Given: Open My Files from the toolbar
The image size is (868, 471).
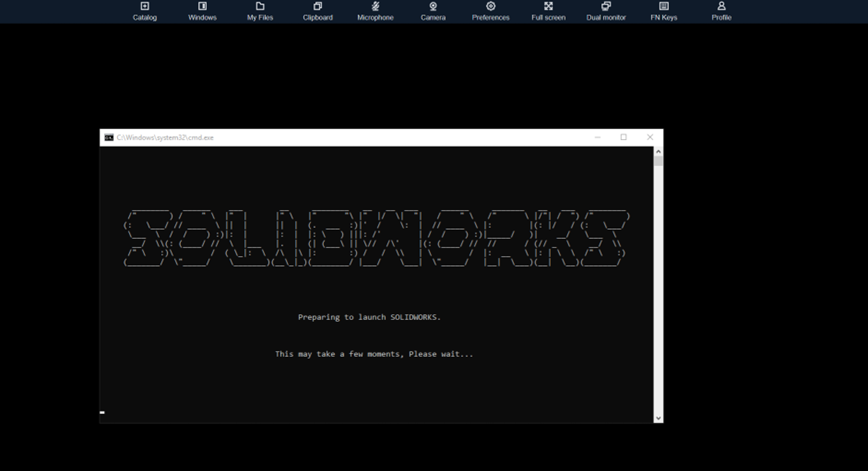Looking at the screenshot, I should pos(260,11).
